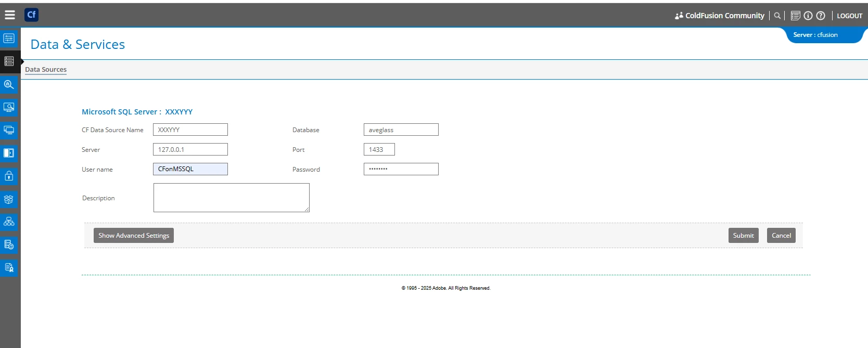
Task: Click the Port label
Action: click(298, 150)
